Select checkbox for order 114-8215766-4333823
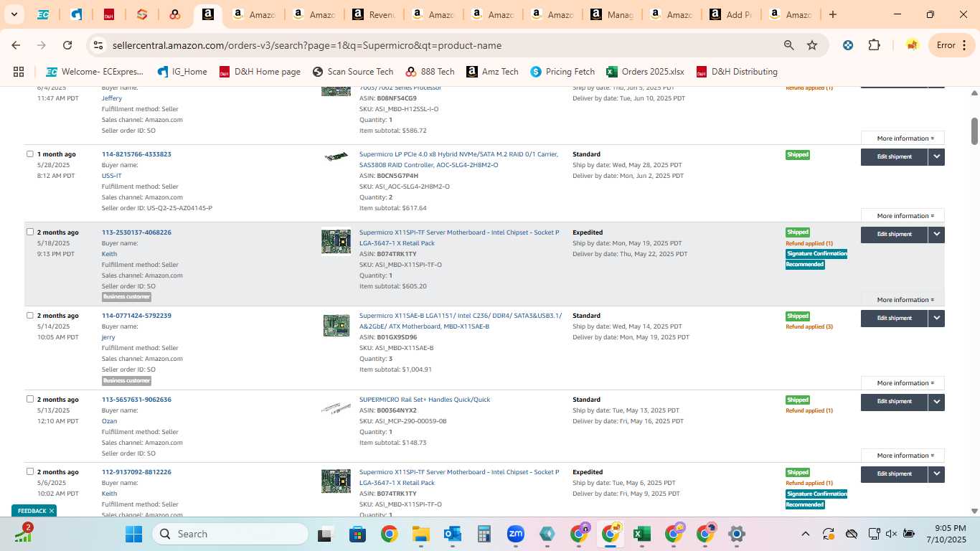 coord(30,154)
